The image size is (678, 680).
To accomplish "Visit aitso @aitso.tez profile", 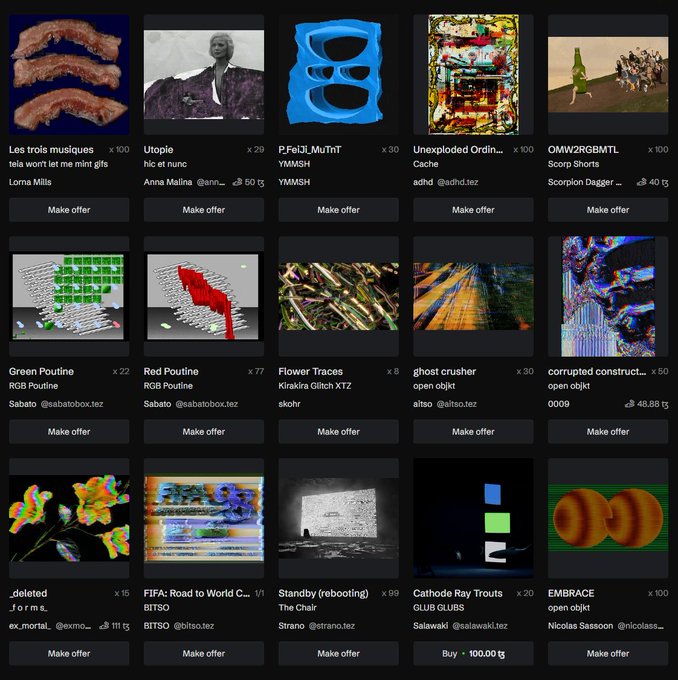I will click(445, 404).
